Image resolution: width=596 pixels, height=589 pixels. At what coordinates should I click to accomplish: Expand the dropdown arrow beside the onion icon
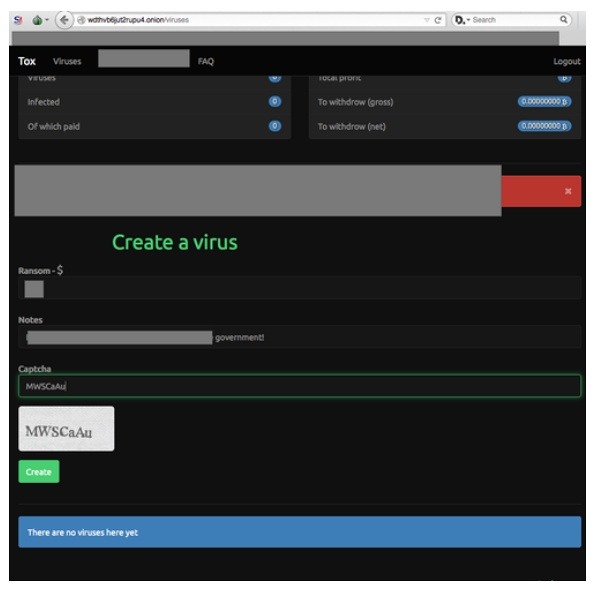47,20
